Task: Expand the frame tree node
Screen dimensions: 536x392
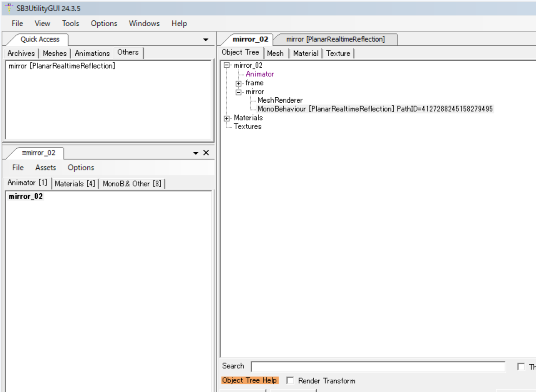Action: (239, 83)
